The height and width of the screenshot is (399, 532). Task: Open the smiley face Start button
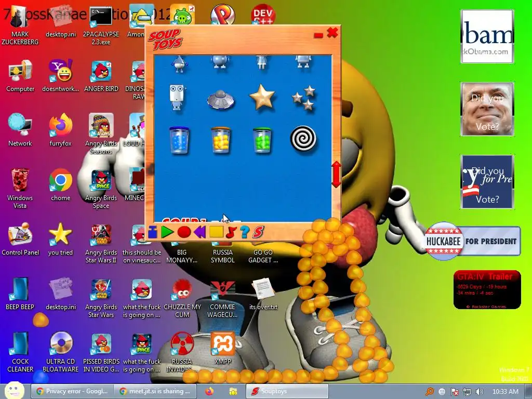coord(14,390)
